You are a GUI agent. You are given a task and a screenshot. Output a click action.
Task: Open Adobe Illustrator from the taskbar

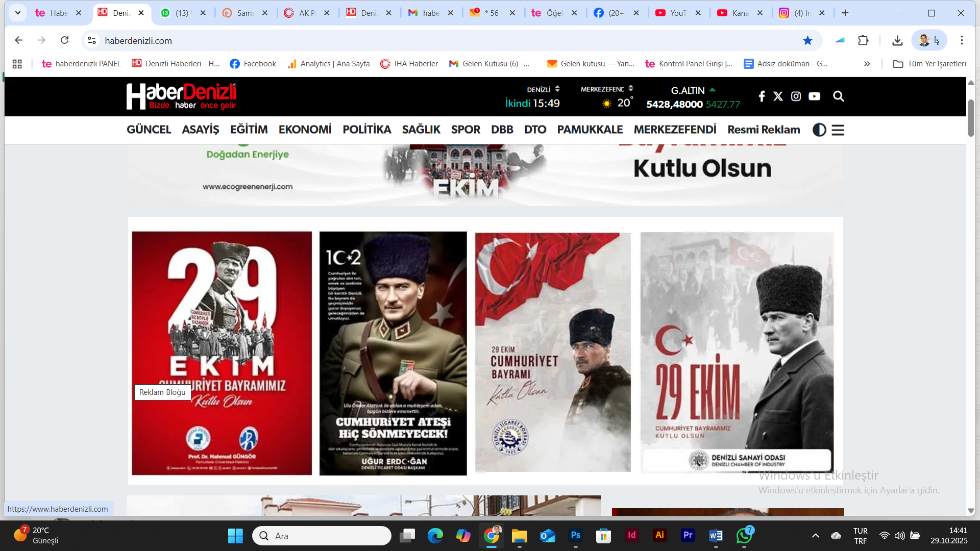point(659,536)
